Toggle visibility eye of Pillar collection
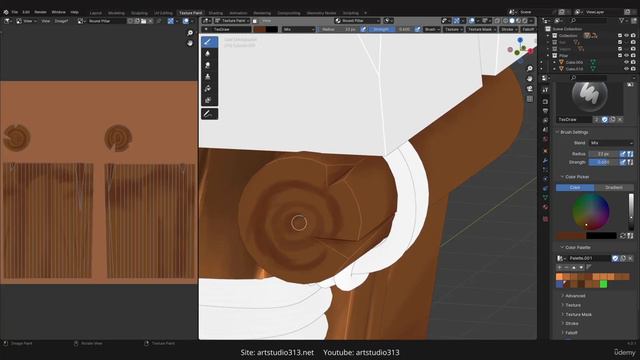The width and height of the screenshot is (640, 360). [627, 56]
